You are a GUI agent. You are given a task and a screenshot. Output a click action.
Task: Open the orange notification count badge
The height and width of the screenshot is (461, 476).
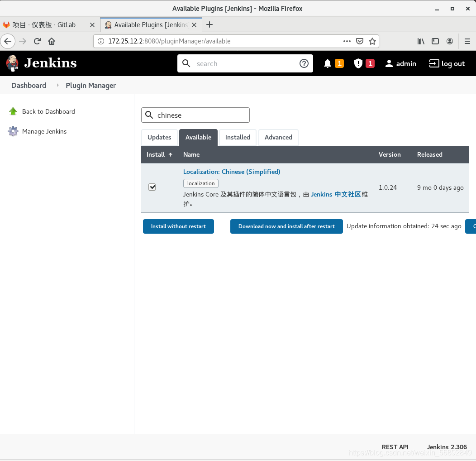(339, 63)
